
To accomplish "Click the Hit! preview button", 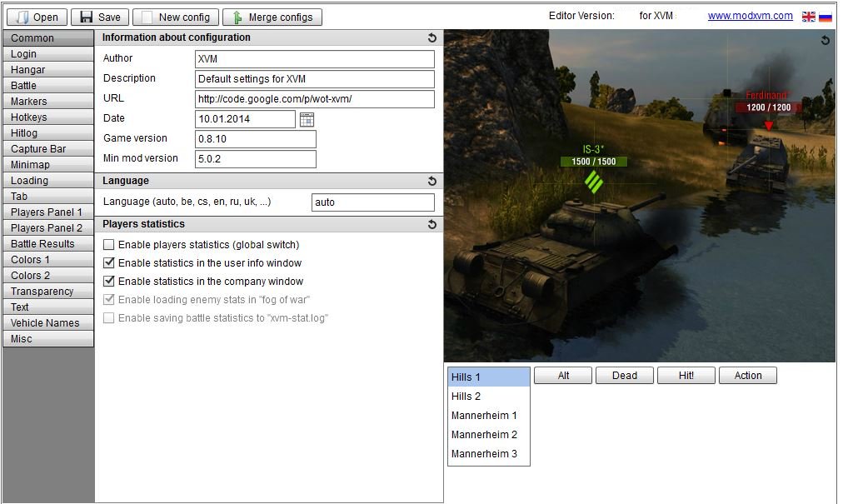I will click(686, 376).
